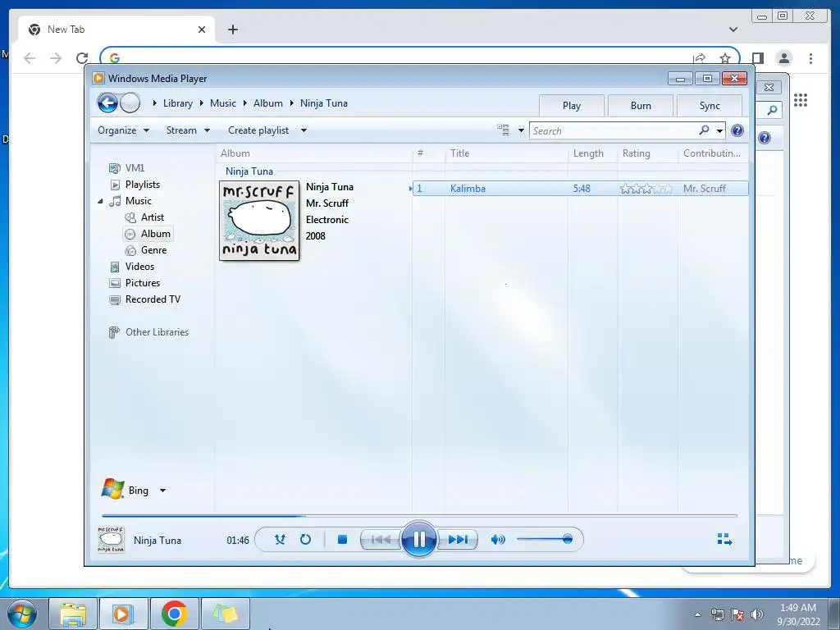The image size is (840, 630).
Task: Open the search options dropdown arrow
Action: click(x=719, y=130)
